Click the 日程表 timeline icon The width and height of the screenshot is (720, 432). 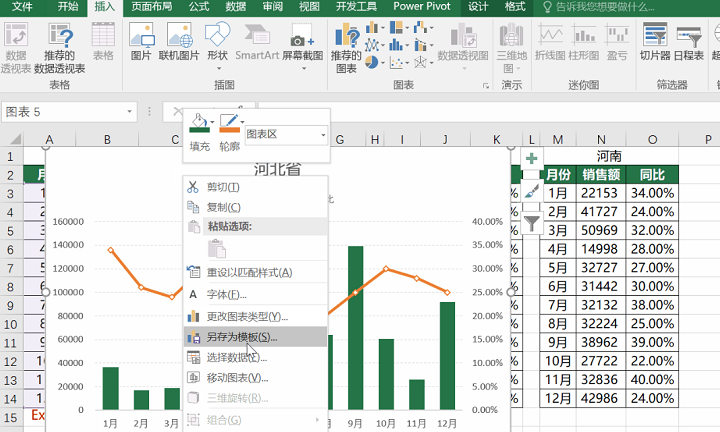689,43
